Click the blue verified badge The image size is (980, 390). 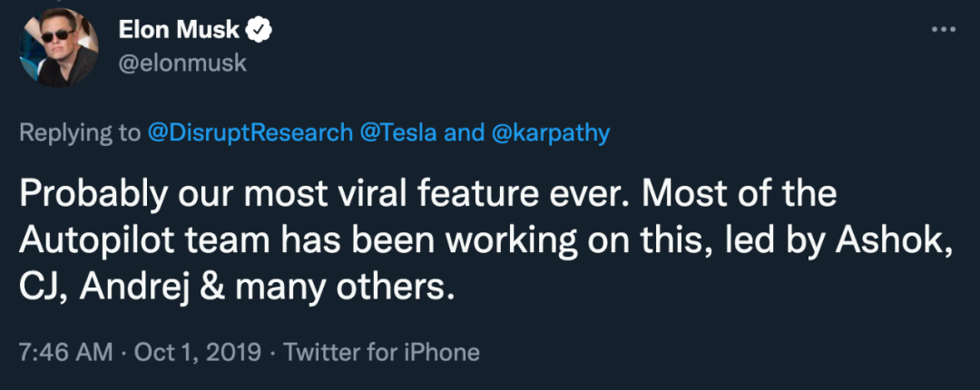coord(260,30)
